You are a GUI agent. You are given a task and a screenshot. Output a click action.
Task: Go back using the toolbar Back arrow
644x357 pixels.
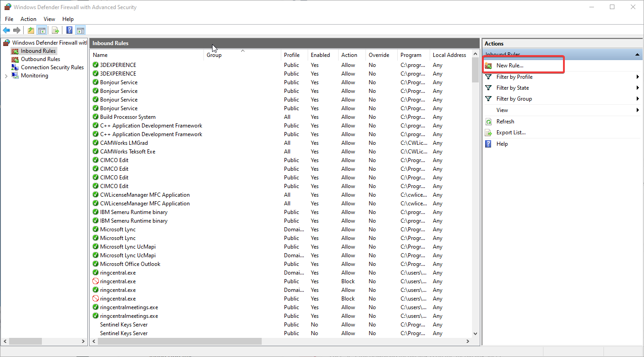coord(6,31)
